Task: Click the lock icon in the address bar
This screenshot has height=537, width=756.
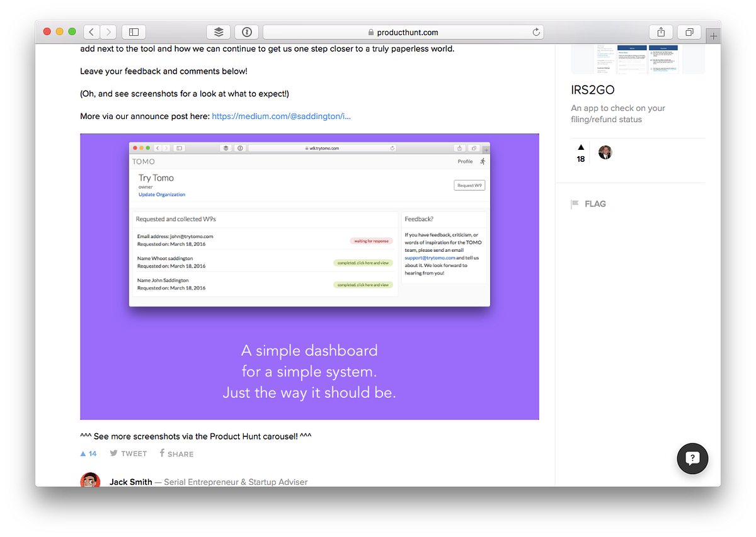Action: coord(370,32)
